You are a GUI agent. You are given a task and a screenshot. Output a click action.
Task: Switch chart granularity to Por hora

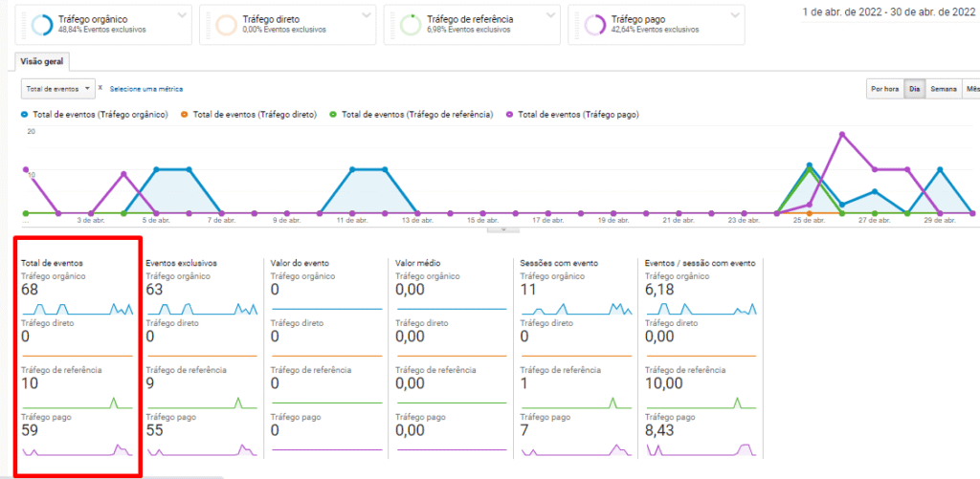(x=883, y=89)
